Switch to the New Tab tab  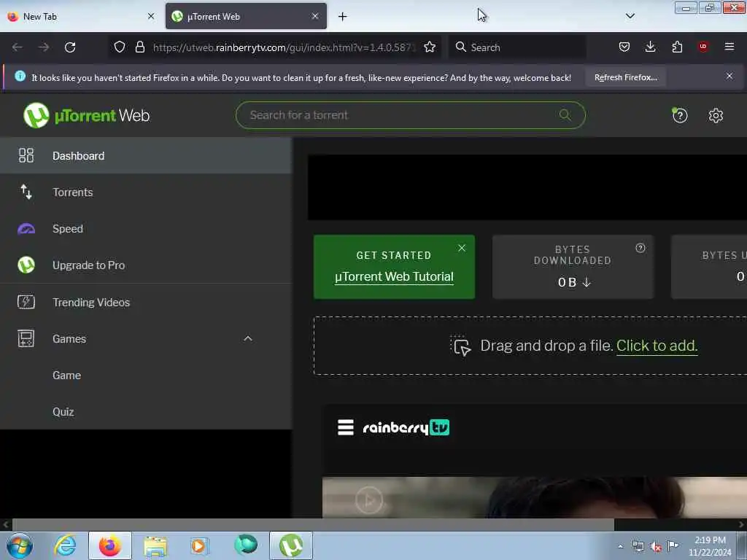tap(81, 17)
